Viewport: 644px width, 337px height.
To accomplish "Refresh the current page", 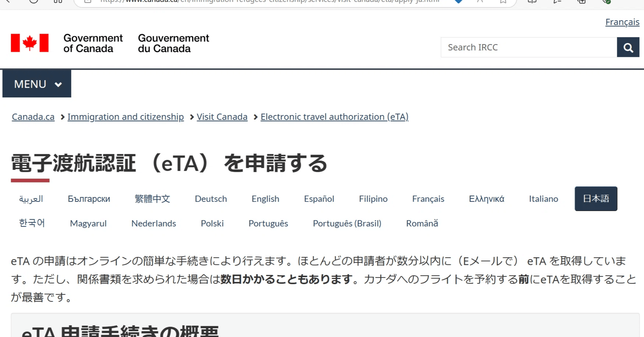I will (x=33, y=1).
